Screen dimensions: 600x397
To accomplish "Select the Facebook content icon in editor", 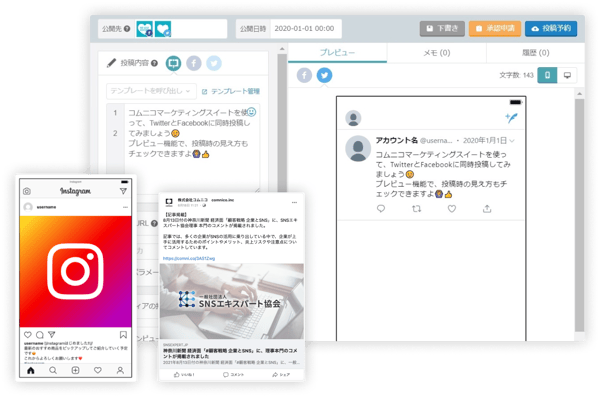I will [194, 63].
